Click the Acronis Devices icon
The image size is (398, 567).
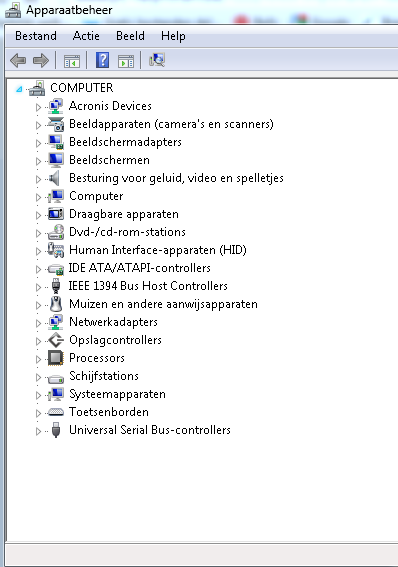tap(56, 106)
